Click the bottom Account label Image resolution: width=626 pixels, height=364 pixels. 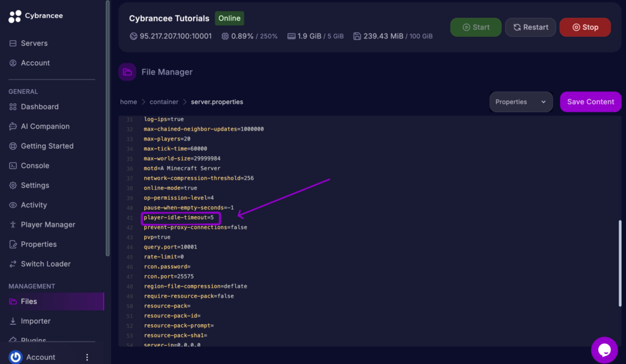click(41, 357)
